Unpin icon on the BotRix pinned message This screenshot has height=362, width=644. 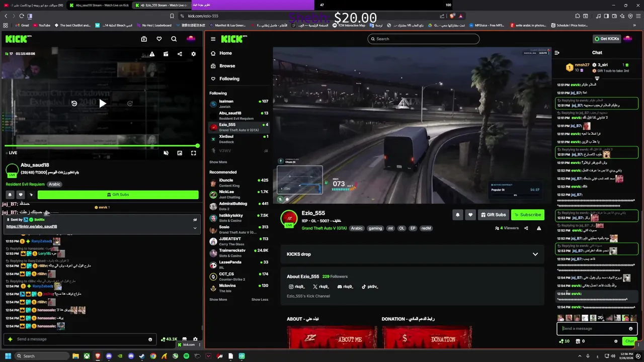coord(195,220)
